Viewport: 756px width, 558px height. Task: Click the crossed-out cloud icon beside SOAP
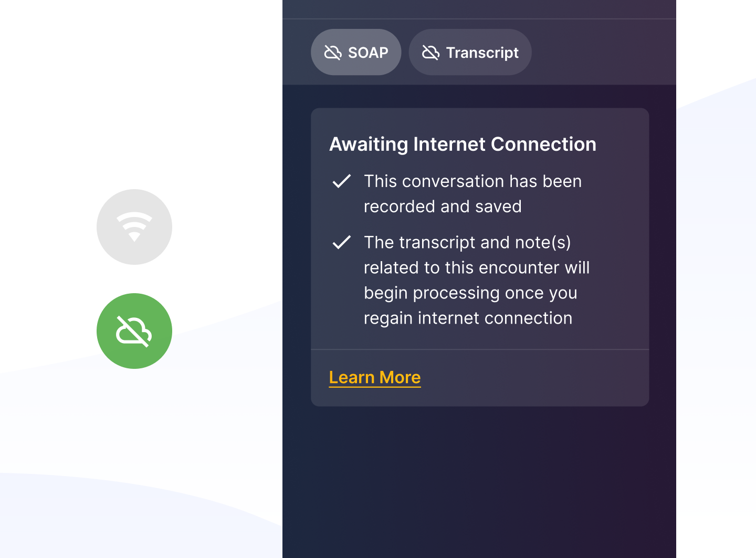coord(333,53)
